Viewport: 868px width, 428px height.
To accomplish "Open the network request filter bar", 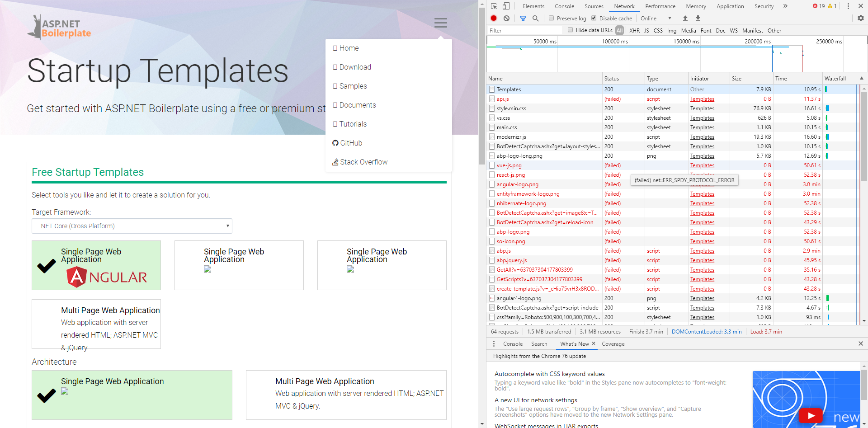I will (523, 18).
